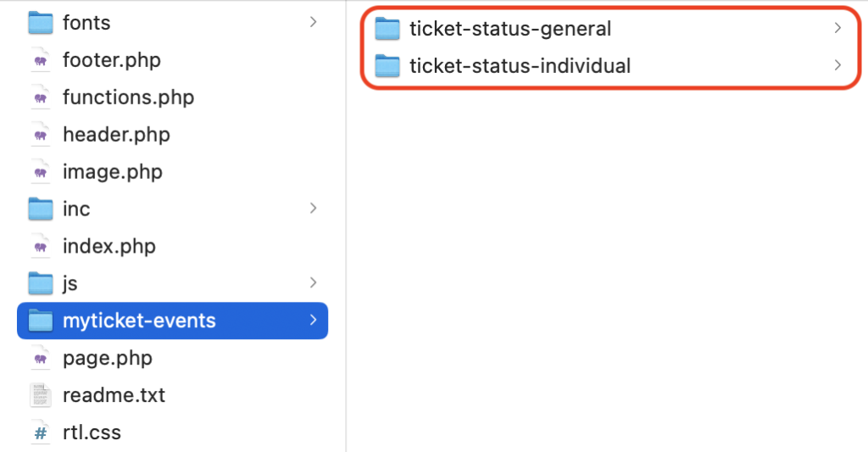The image size is (868, 452).
Task: Select the myticket-events folder row
Action: [x=173, y=321]
